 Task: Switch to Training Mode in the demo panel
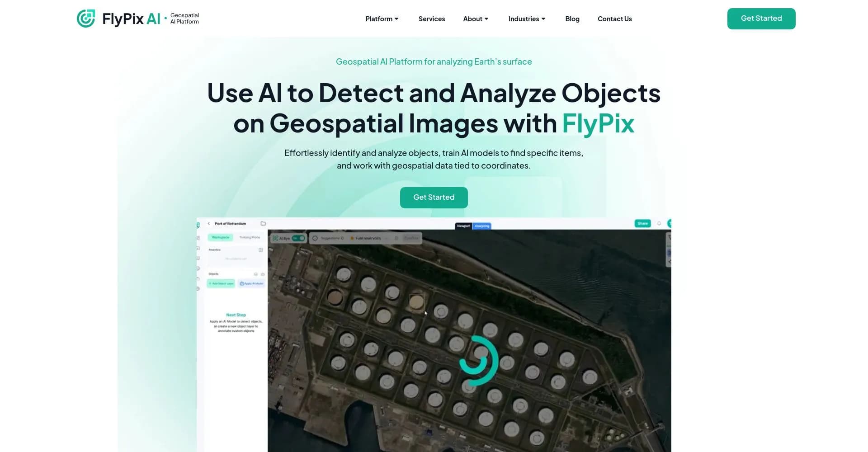pyautogui.click(x=250, y=237)
